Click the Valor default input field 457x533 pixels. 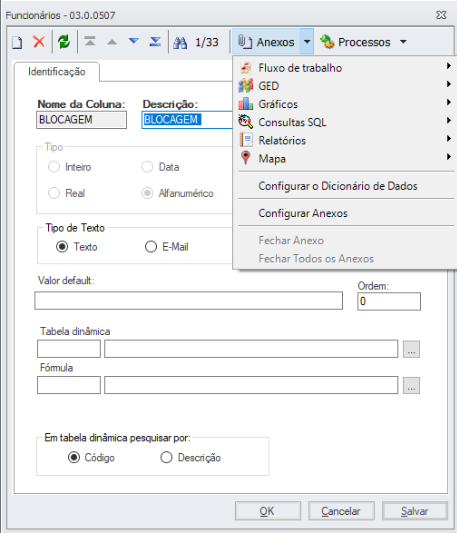189,300
